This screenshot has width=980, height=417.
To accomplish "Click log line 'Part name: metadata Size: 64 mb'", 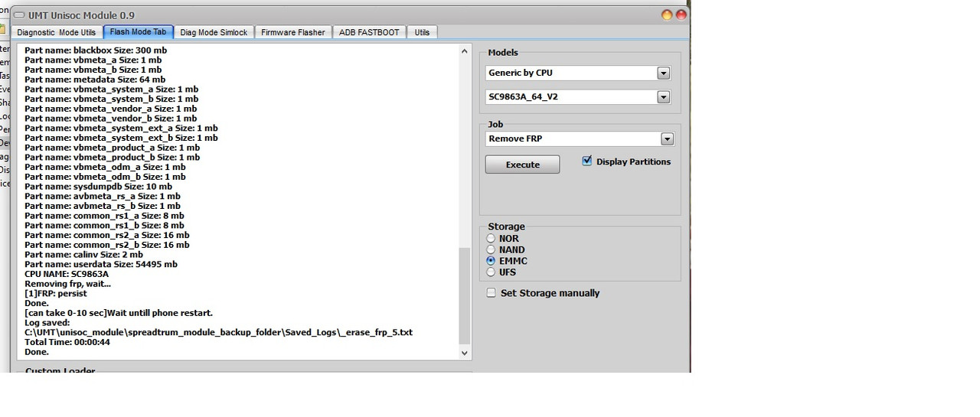I will pos(95,80).
